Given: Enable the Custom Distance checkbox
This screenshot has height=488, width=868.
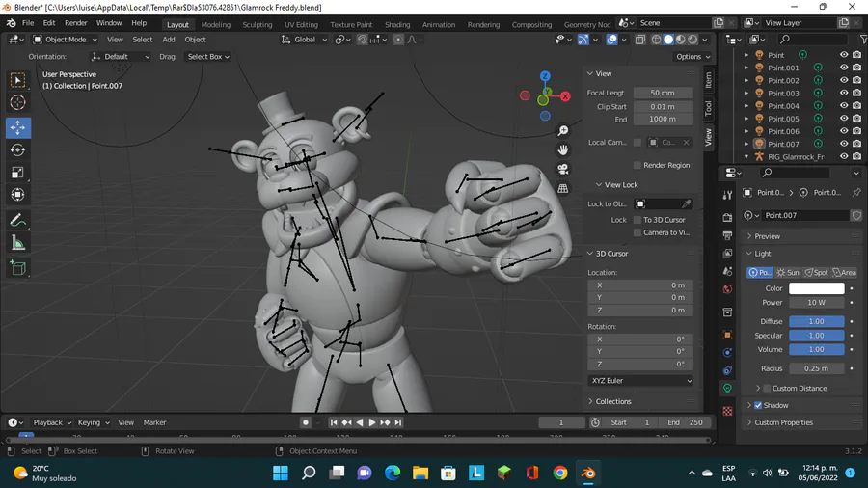Looking at the screenshot, I should 767,389.
